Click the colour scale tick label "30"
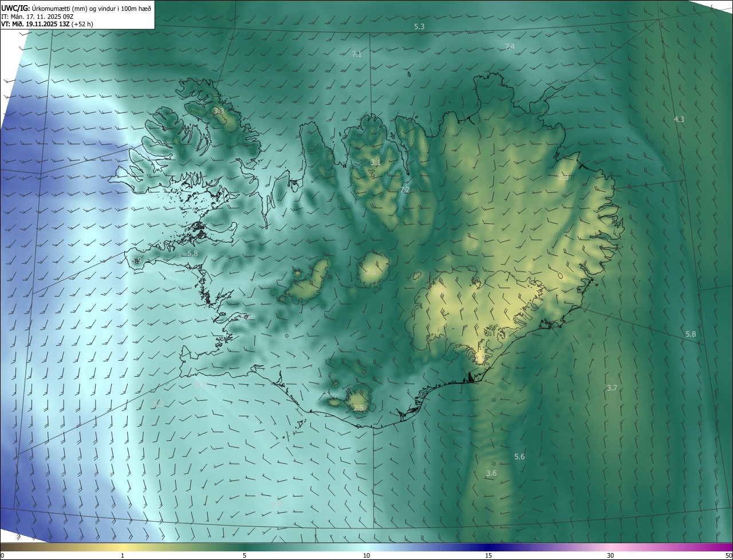The image size is (733, 560). tap(610, 556)
